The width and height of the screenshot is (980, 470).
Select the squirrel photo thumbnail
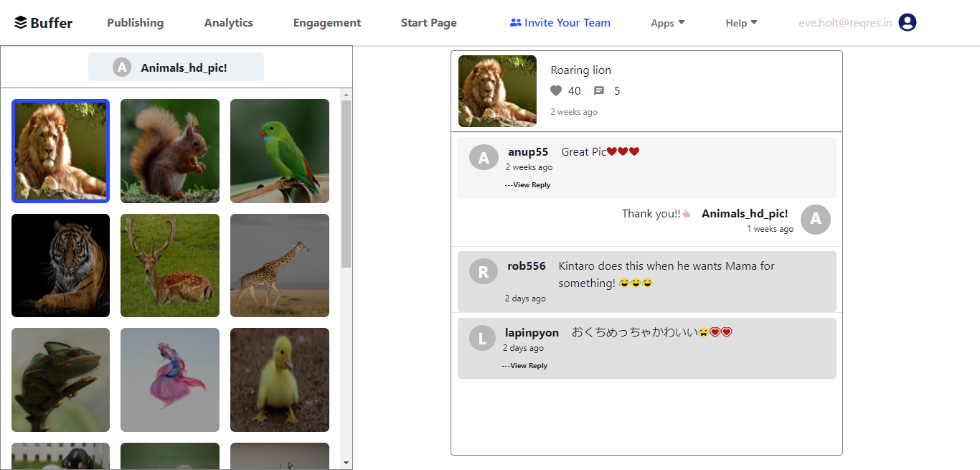point(170,151)
